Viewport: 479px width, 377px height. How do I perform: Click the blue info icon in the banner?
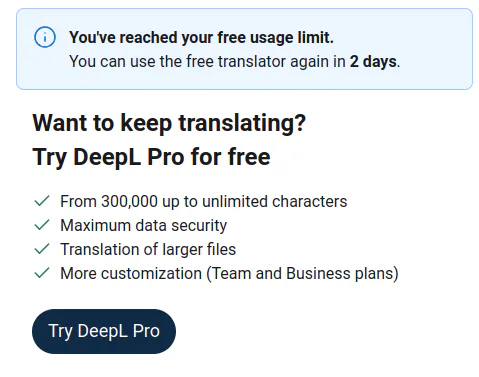point(45,37)
